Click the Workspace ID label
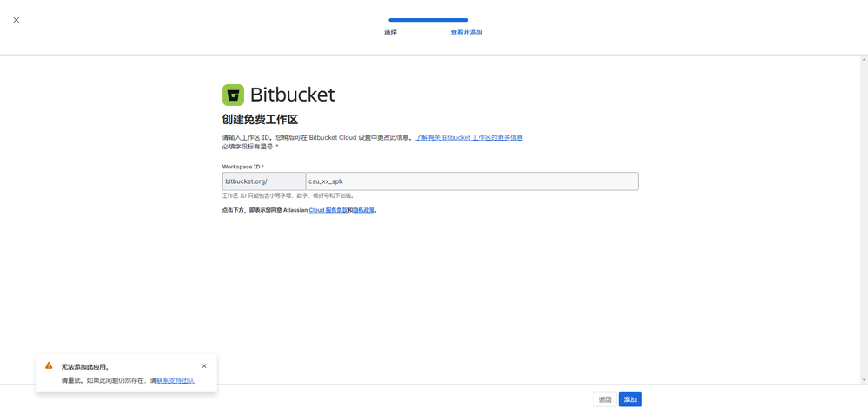Image resolution: width=868 pixels, height=414 pixels. (243, 167)
